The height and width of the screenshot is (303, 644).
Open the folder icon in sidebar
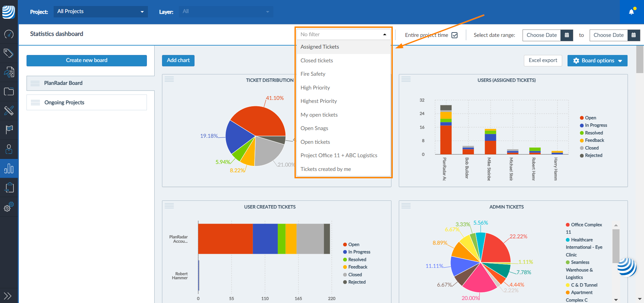pyautogui.click(x=9, y=92)
